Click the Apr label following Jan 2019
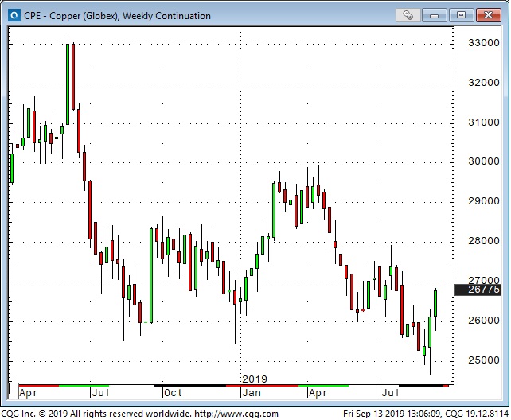This screenshot has height=420, width=511. [x=318, y=393]
